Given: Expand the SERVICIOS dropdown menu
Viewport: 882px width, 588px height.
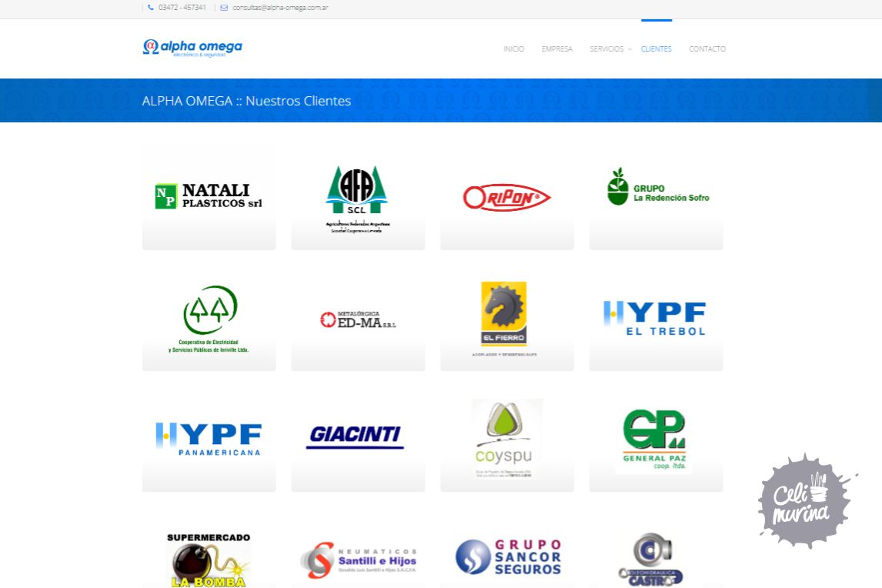Looking at the screenshot, I should coord(607,49).
